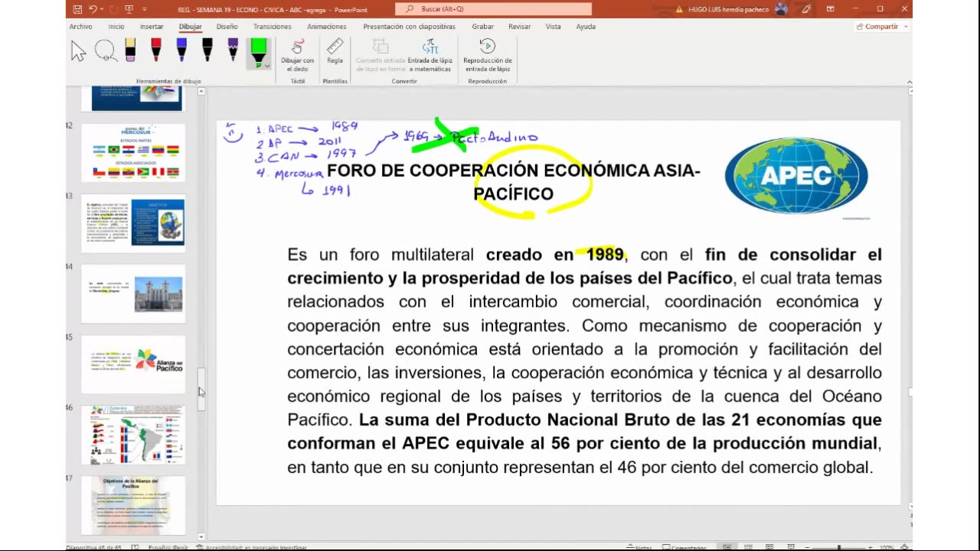Switch to Slide Sorter view icon
Viewport: 980px width, 551px height.
click(749, 547)
